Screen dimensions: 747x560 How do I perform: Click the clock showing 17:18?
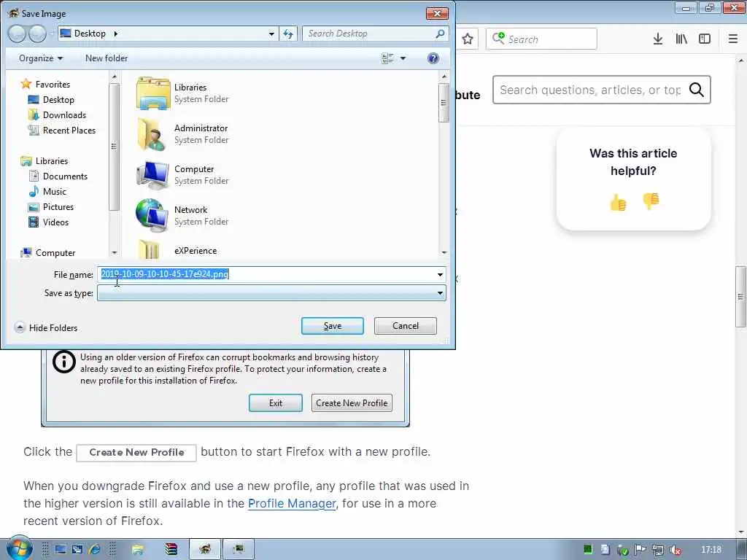pyautogui.click(x=711, y=550)
